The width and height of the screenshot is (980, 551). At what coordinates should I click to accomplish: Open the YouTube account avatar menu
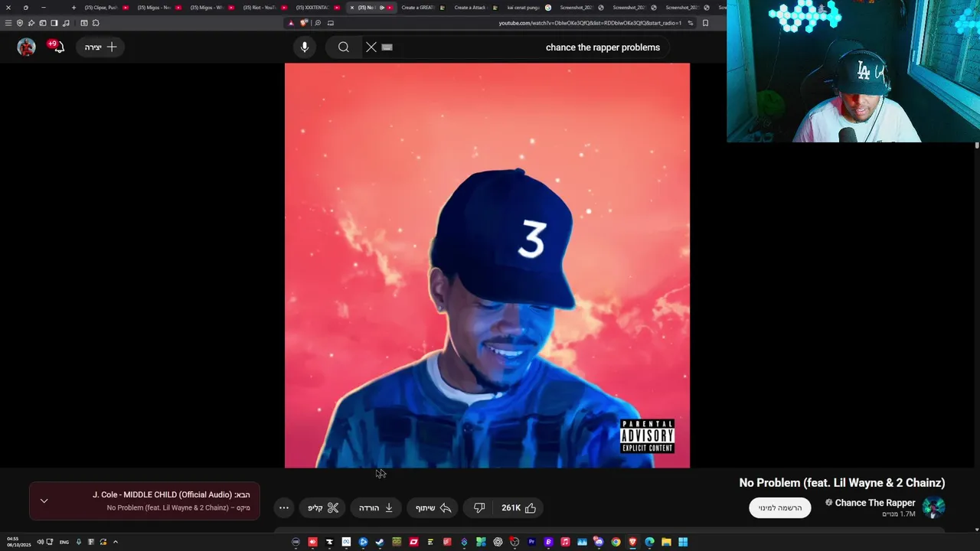pos(26,47)
